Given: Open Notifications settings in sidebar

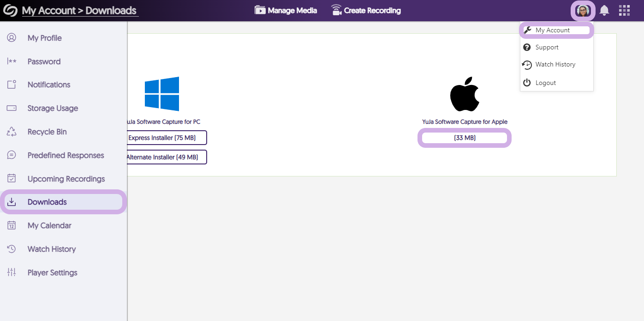Looking at the screenshot, I should pyautogui.click(x=63, y=85).
